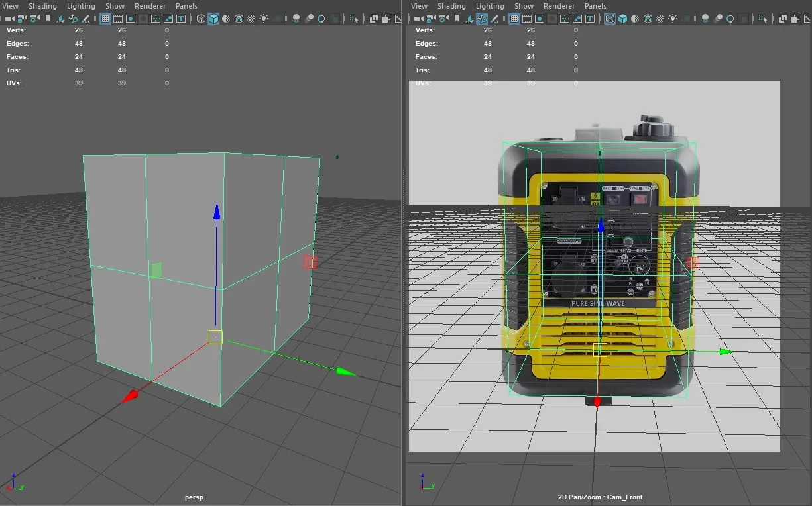
Task: Click Wireframe on Shaded icon in Cam_Front panel
Action: (x=648, y=19)
